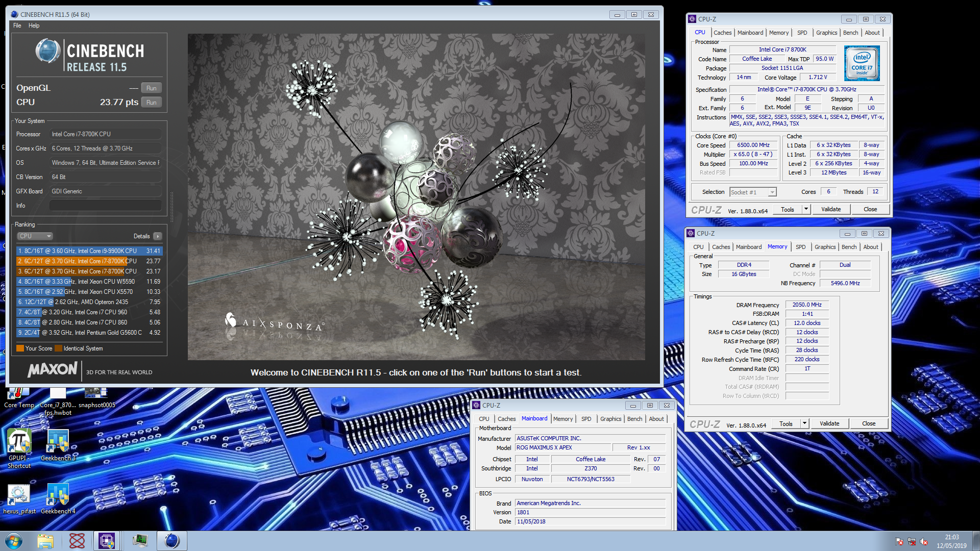Open ranking type CPU dropdown
The height and width of the screenshot is (551, 980).
(35, 236)
